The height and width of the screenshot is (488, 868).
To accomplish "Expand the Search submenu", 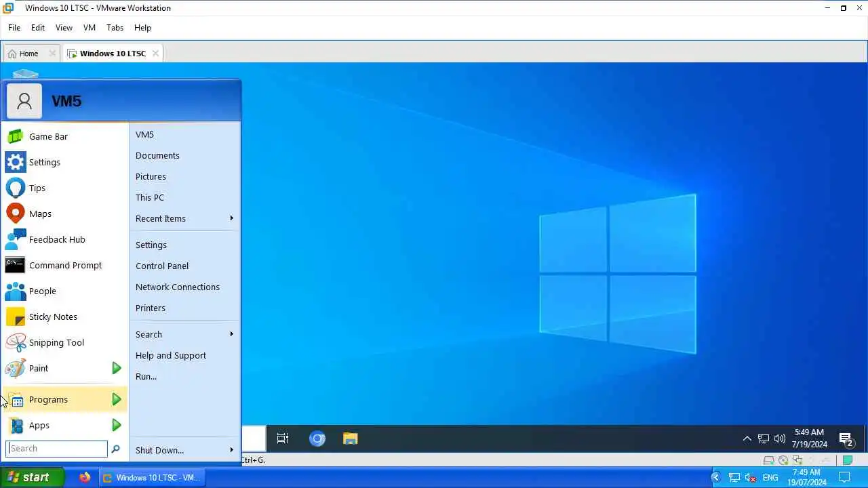I will click(x=231, y=334).
